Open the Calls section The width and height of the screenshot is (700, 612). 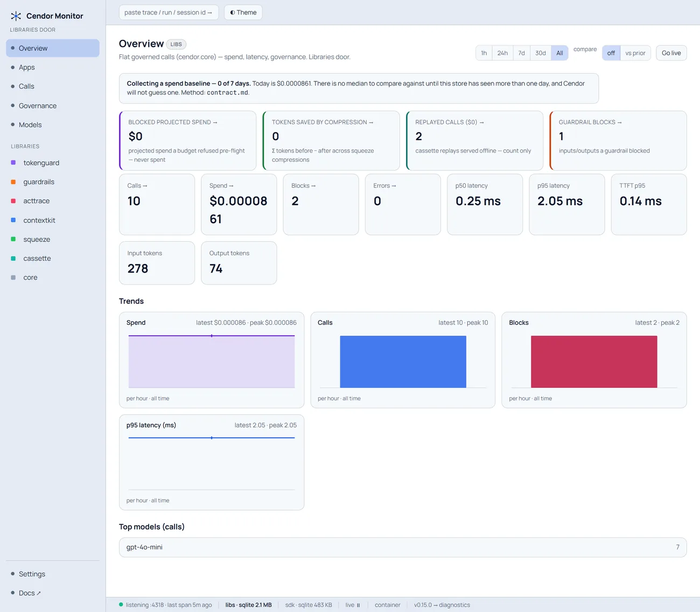pos(53,86)
